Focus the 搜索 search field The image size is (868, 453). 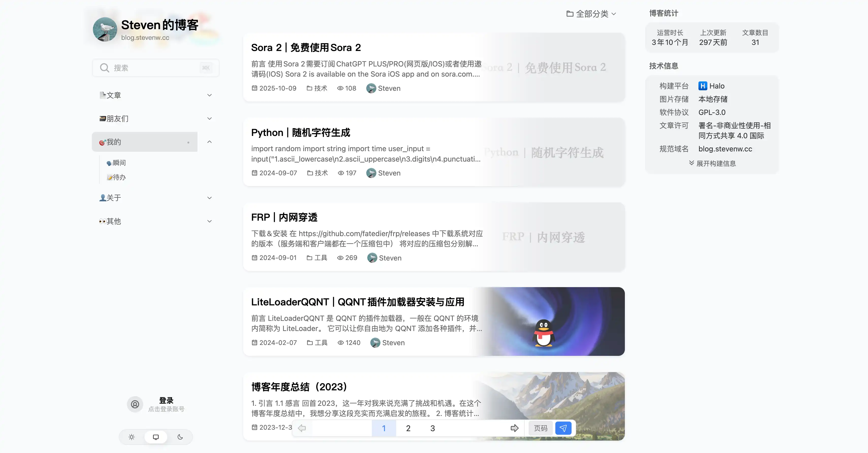[156, 68]
